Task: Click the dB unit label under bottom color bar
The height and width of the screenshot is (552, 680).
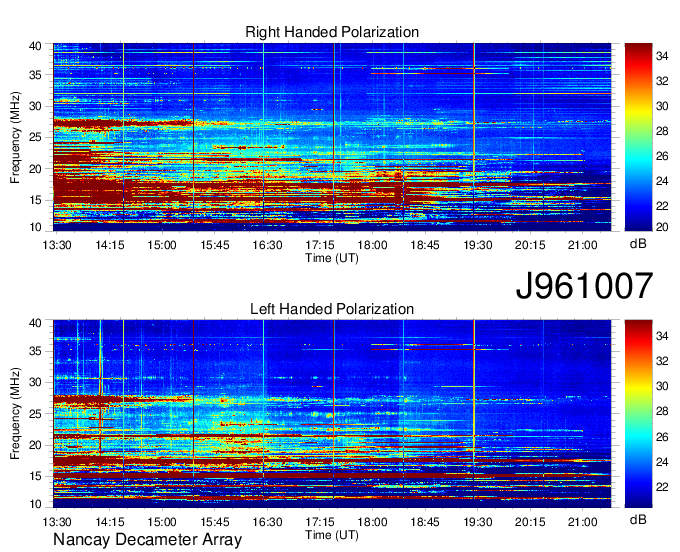Action: tap(638, 519)
